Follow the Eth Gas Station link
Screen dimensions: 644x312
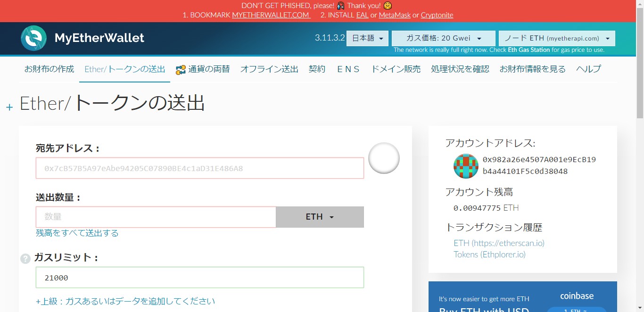(x=529, y=50)
